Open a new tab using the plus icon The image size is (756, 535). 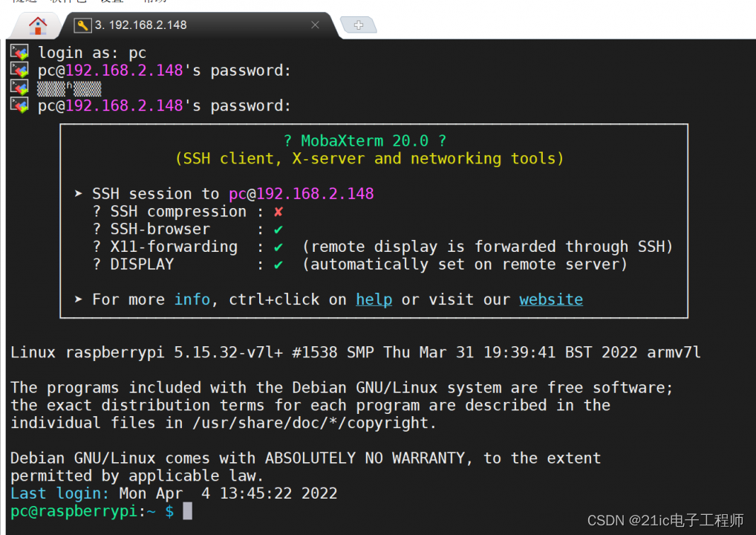(359, 25)
